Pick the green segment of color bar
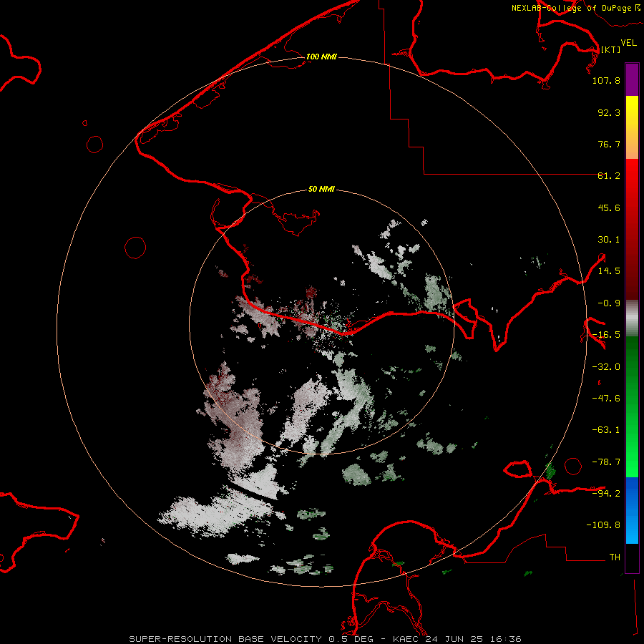 [632, 406]
